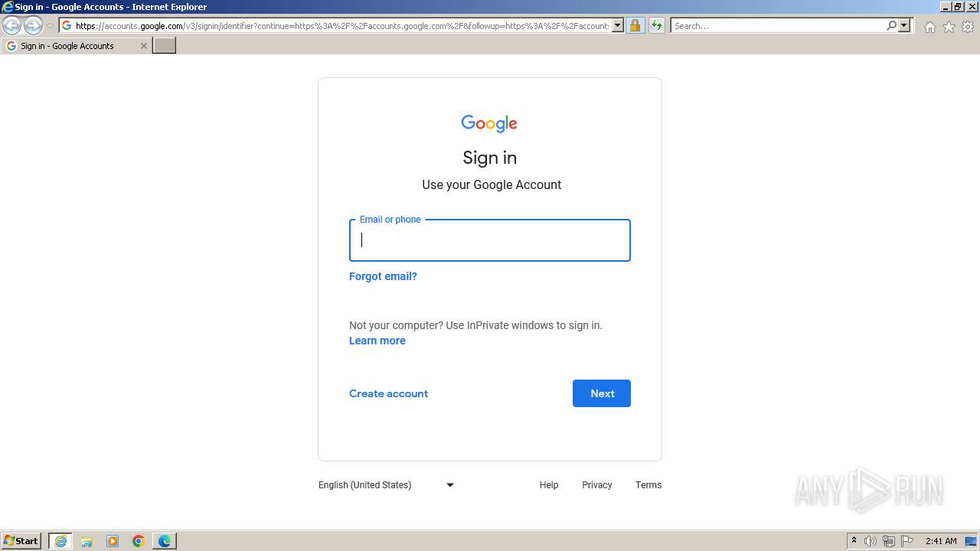The width and height of the screenshot is (980, 551).
Task: Launch Microsoft Edge from taskbar
Action: 165,541
